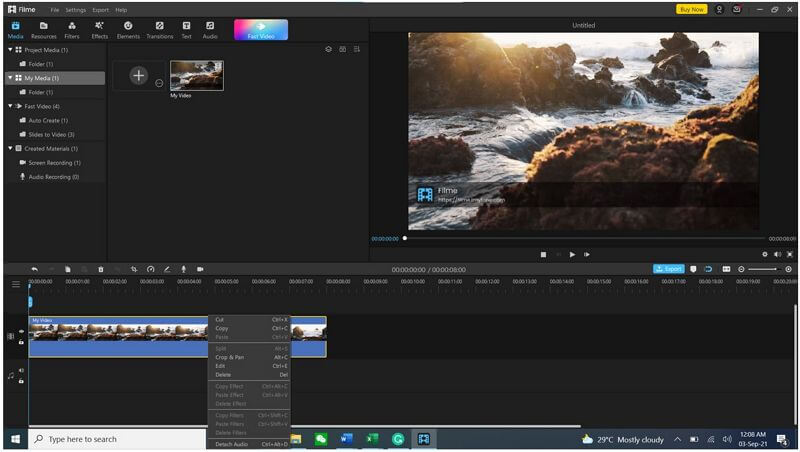The image size is (800, 452).
Task: Step to the next frame
Action: pyautogui.click(x=587, y=254)
